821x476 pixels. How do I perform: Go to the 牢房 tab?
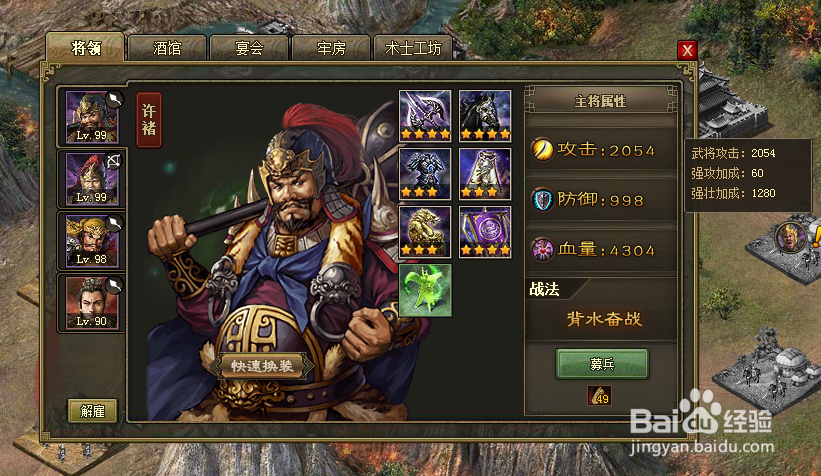331,49
